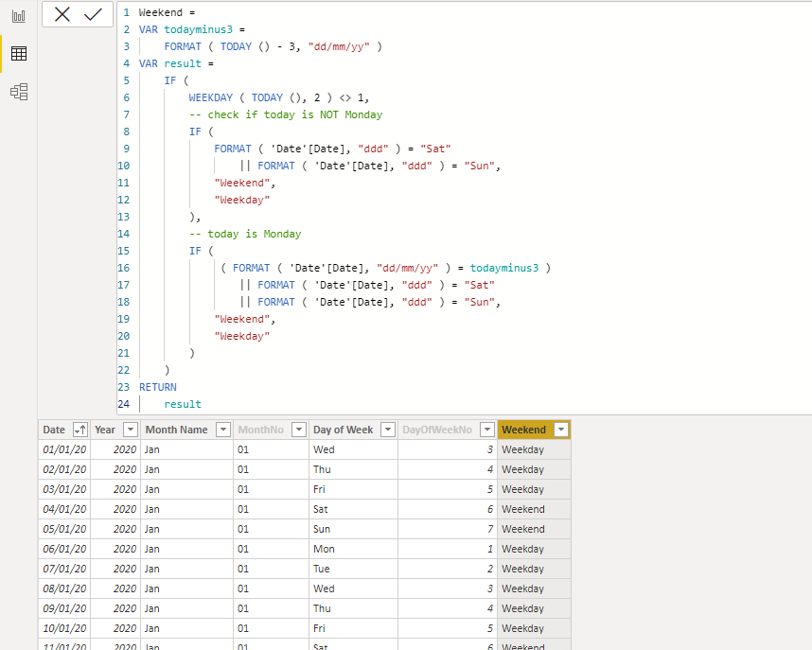Viewport: 812px width, 650px height.
Task: Click Weekday cell in 09/01/20 row
Action: (534, 608)
